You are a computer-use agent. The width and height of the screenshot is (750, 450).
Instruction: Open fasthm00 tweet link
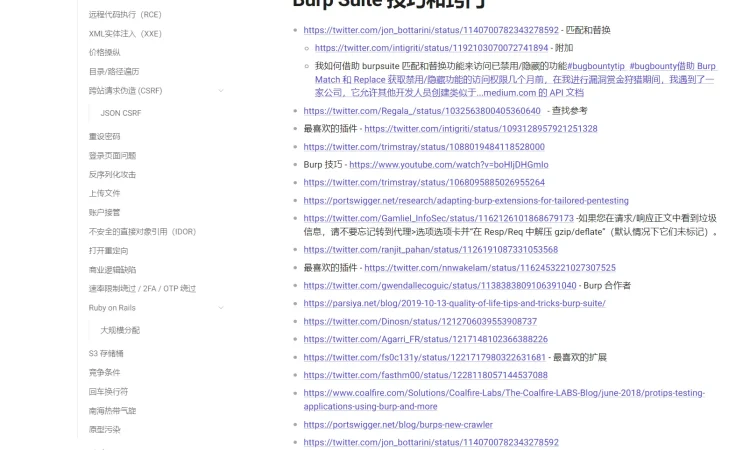pos(425,375)
